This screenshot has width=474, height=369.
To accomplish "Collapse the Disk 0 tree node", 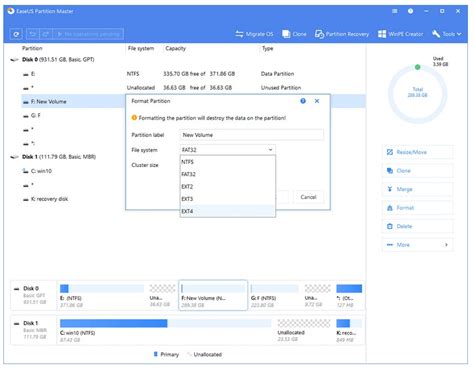I will click(14, 60).
